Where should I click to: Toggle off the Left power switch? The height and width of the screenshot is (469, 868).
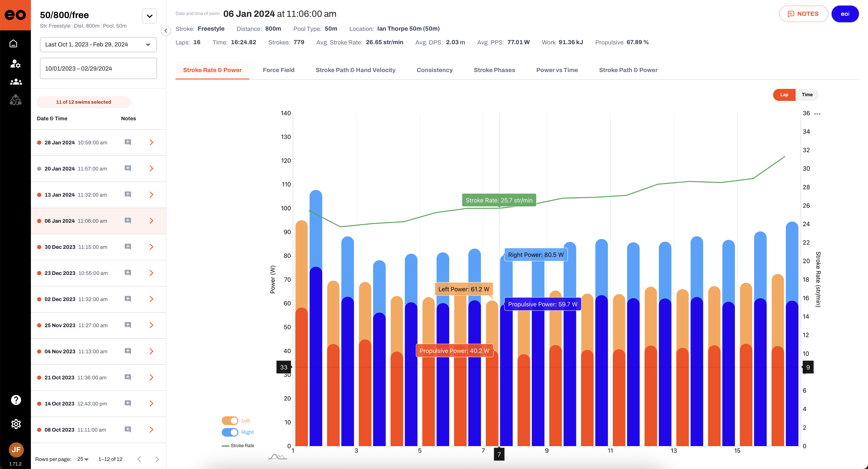[x=230, y=421]
